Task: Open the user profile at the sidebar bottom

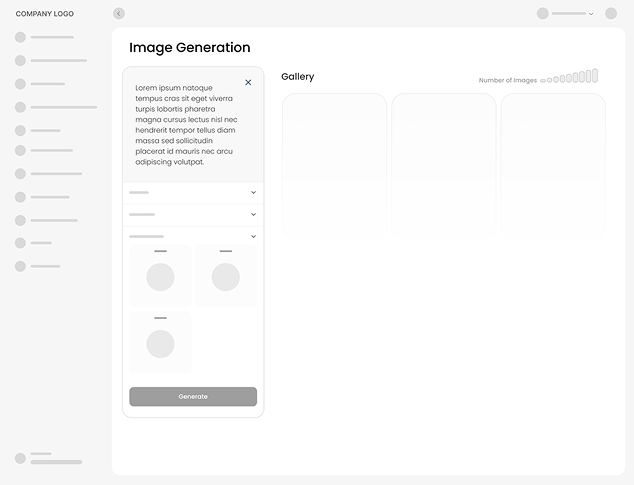Action: point(20,458)
